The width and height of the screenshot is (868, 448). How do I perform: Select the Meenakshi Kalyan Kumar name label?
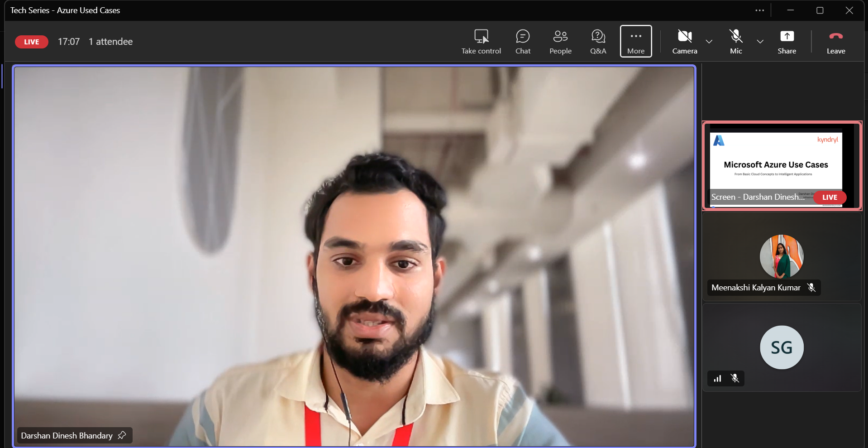tap(756, 288)
